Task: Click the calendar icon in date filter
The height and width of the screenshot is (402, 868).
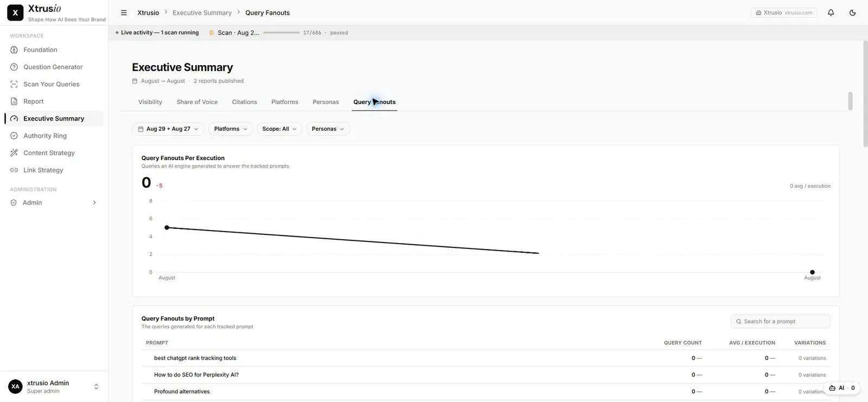Action: click(141, 129)
